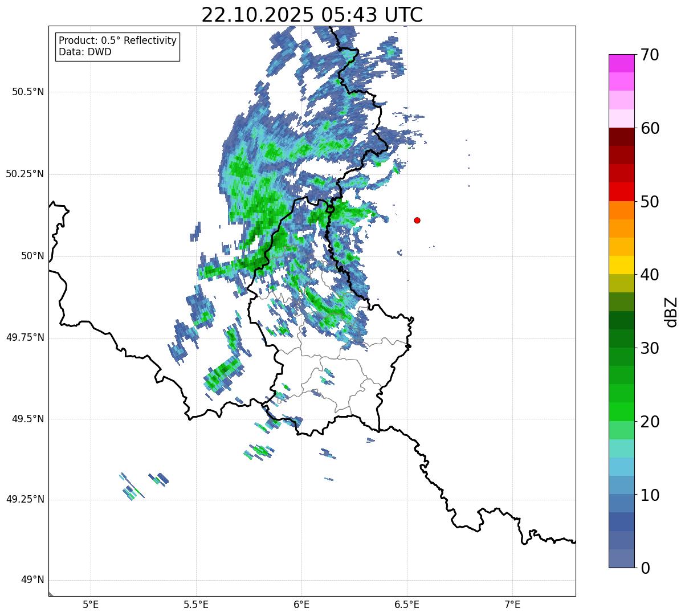
Task: Click the title '22.10.2025 05:43 UTC'
Action: 312,15
